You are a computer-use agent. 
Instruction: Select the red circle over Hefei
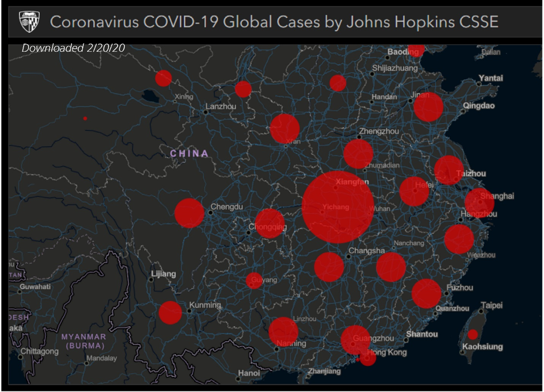tap(414, 191)
